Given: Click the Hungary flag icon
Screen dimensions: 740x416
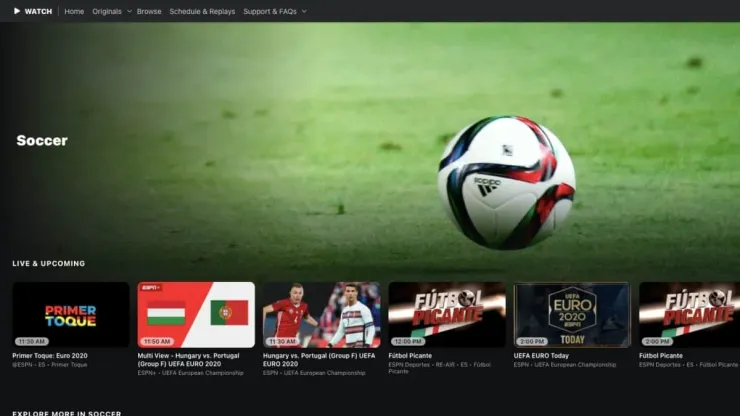Looking at the screenshot, I should click(x=166, y=313).
